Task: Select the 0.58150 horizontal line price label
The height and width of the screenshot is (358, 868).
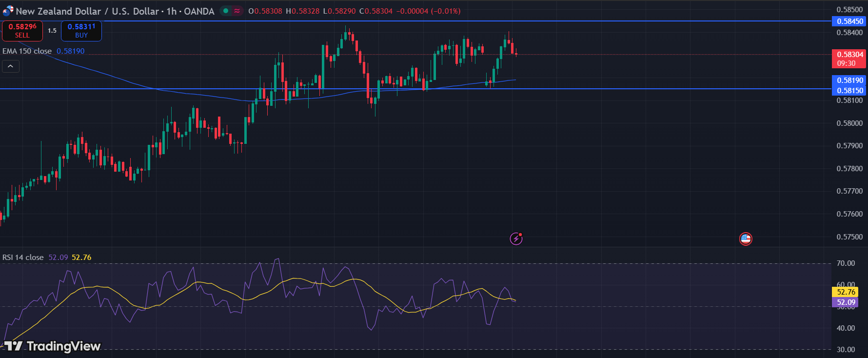Action: tap(849, 90)
